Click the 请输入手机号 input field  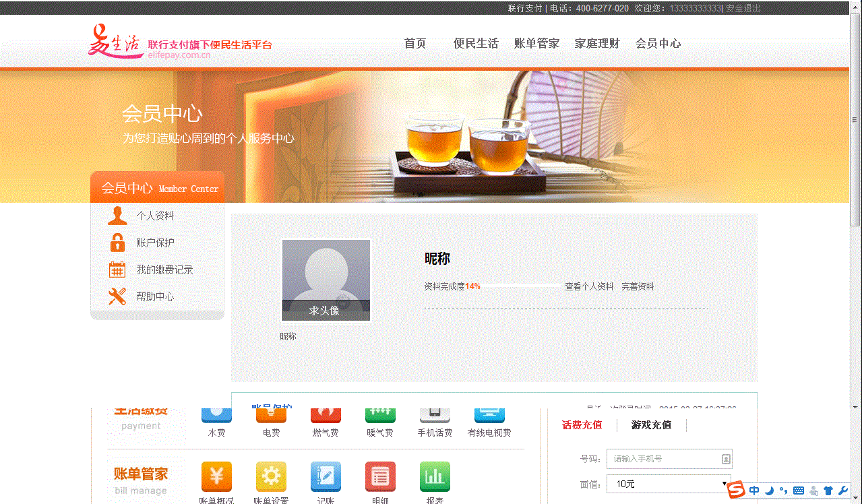point(669,459)
